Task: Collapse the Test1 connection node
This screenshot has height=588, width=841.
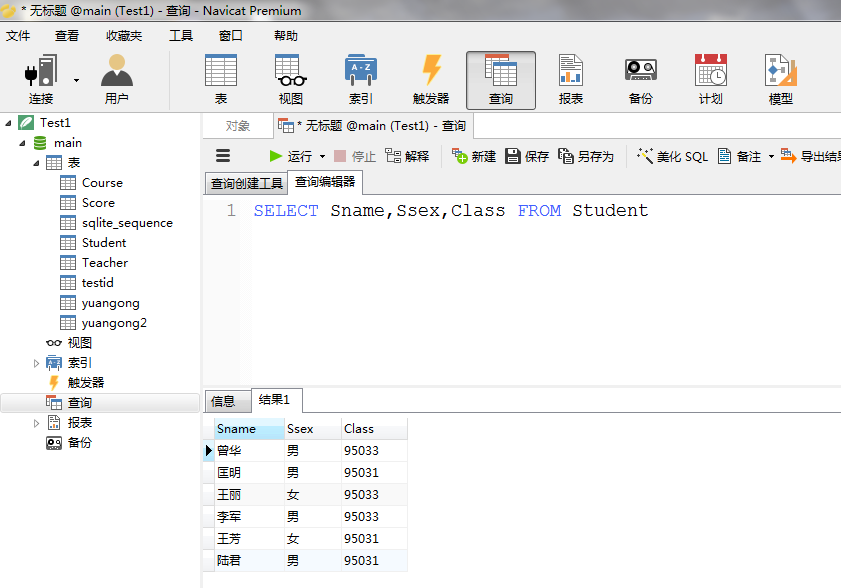Action: click(x=8, y=123)
